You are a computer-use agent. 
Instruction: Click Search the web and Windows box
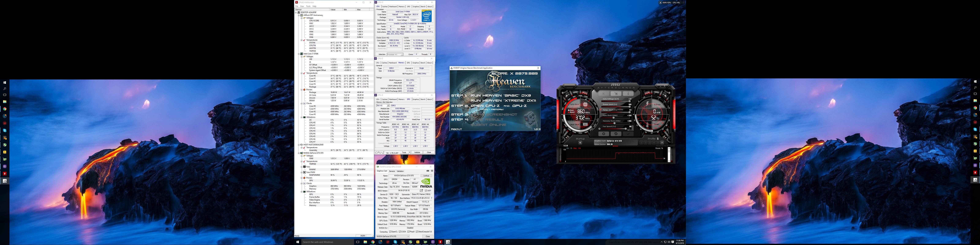tap(327, 242)
